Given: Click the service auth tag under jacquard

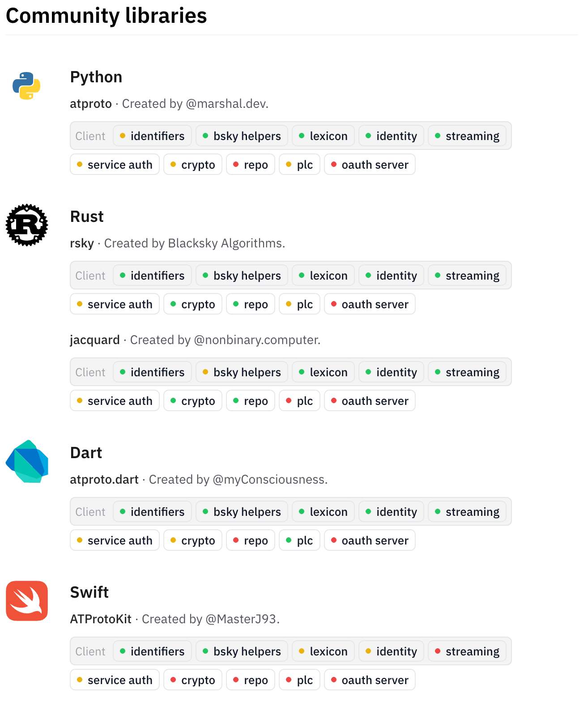Looking at the screenshot, I should pos(115,401).
